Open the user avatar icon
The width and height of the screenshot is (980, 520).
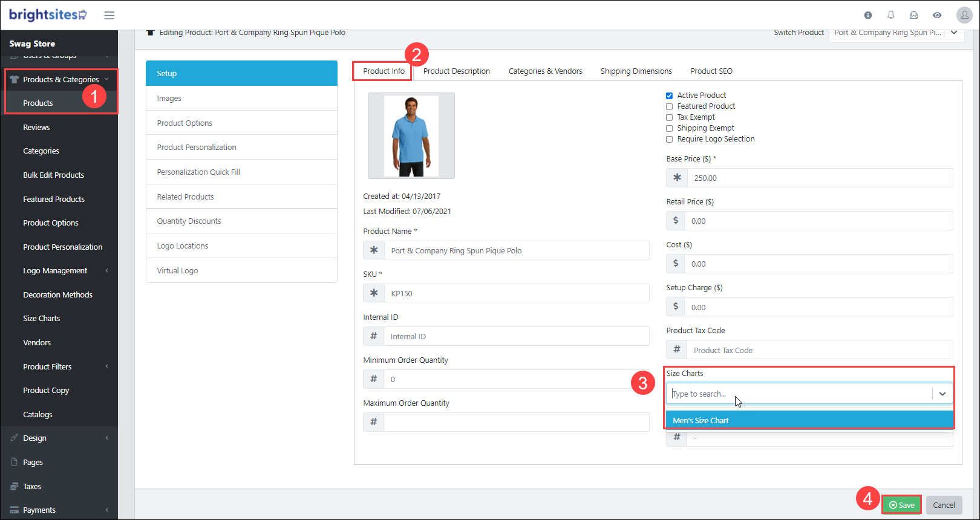[964, 15]
